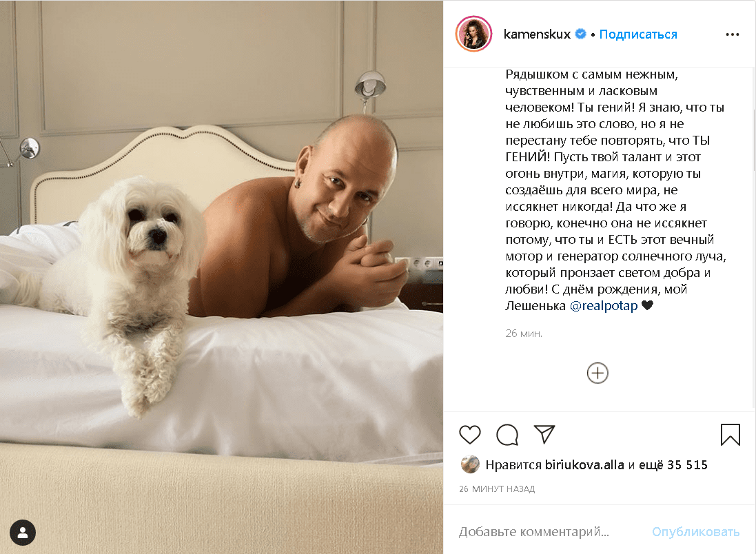Save the post with the bookmark icon
Viewport: 756px width, 554px height.
(730, 434)
